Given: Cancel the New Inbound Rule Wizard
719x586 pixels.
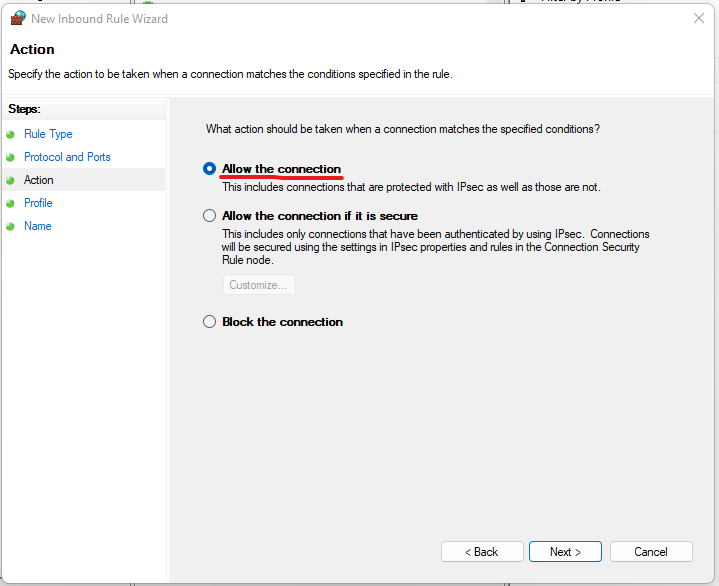Looking at the screenshot, I should click(651, 552).
